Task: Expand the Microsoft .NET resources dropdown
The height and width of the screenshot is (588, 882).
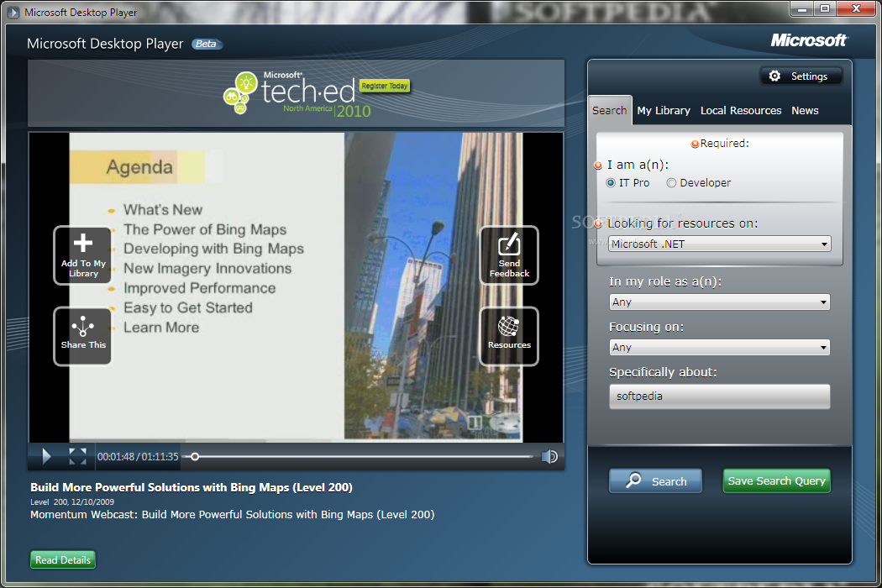Action: pos(719,244)
